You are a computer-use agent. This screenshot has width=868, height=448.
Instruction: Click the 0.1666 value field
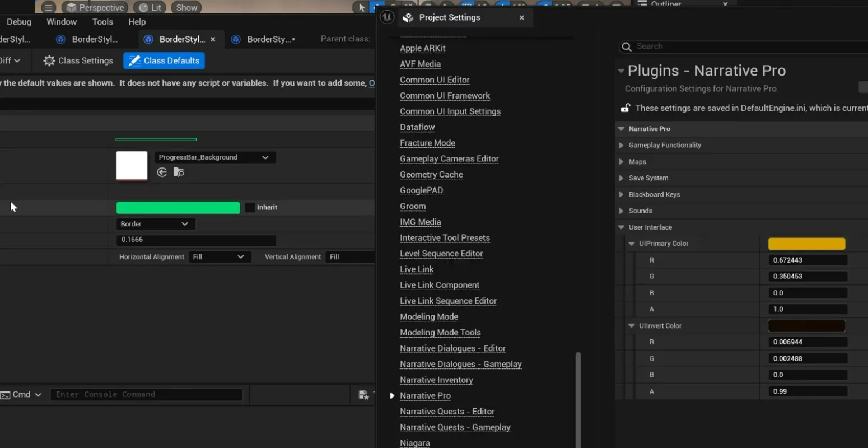pyautogui.click(x=196, y=240)
